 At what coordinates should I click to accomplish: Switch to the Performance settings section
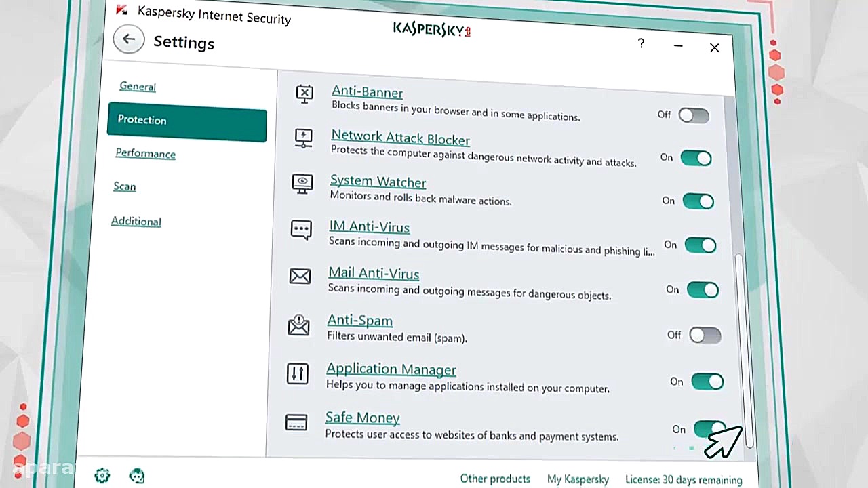point(145,153)
